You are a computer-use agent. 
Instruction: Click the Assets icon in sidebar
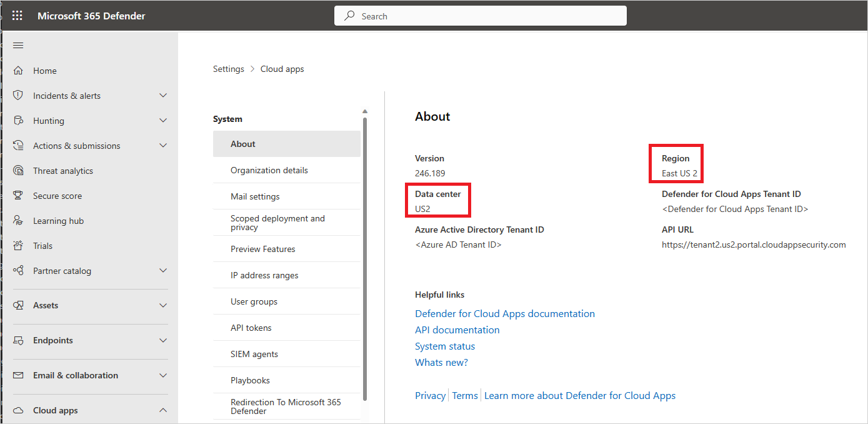pyautogui.click(x=18, y=305)
